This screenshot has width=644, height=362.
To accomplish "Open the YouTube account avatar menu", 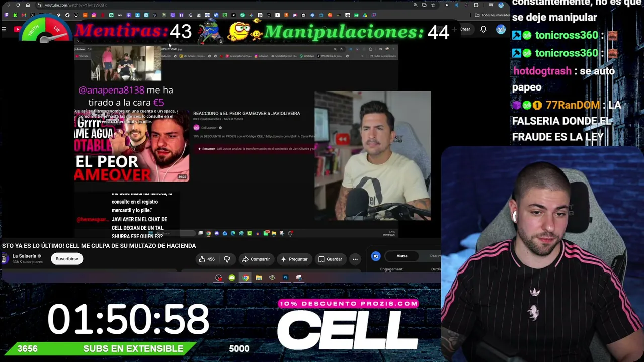I will (501, 30).
